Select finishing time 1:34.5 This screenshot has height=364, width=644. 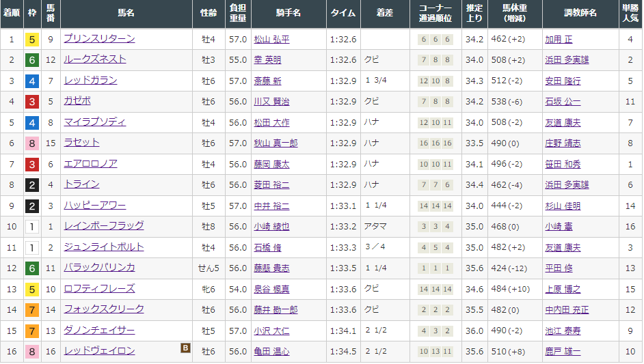coord(343,352)
